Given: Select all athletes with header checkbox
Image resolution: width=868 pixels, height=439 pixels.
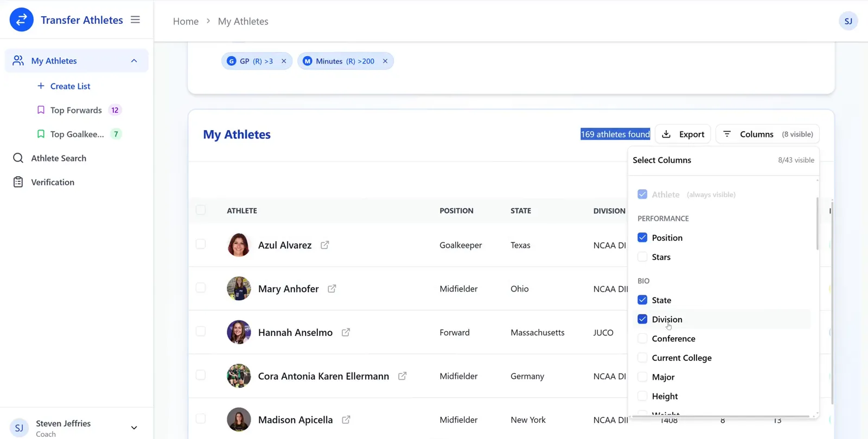Looking at the screenshot, I should click(201, 210).
